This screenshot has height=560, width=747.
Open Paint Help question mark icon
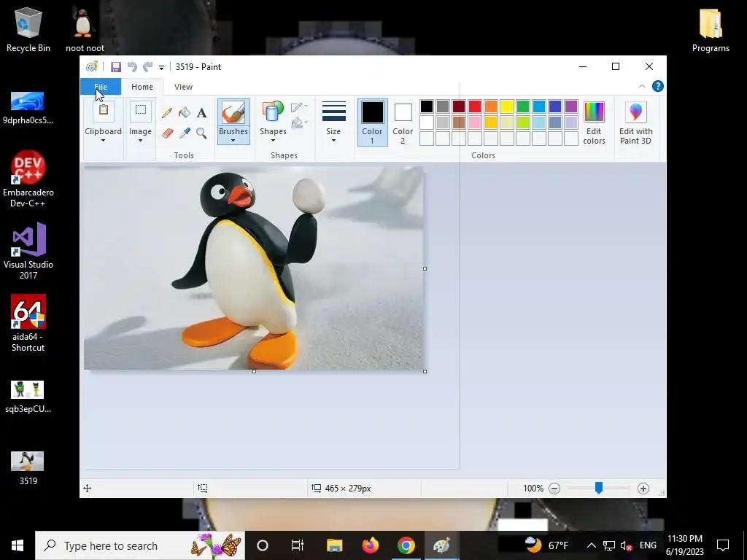click(658, 86)
